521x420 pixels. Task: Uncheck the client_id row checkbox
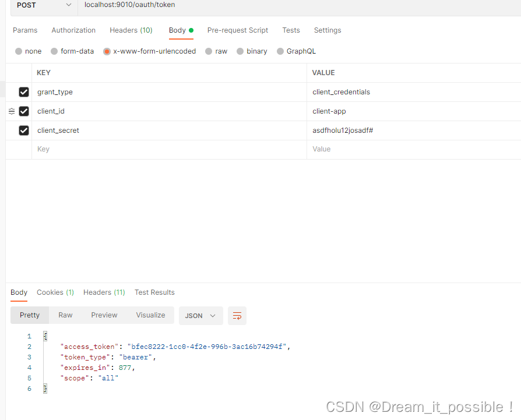(24, 111)
